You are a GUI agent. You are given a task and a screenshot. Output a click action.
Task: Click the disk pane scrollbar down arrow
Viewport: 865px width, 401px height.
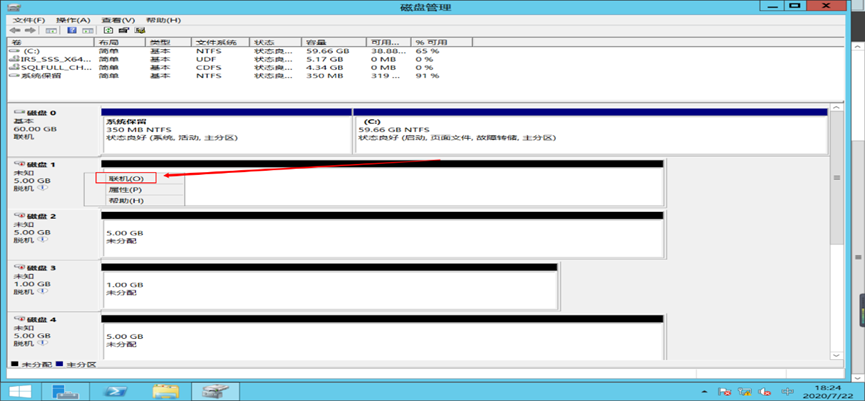tap(836, 356)
